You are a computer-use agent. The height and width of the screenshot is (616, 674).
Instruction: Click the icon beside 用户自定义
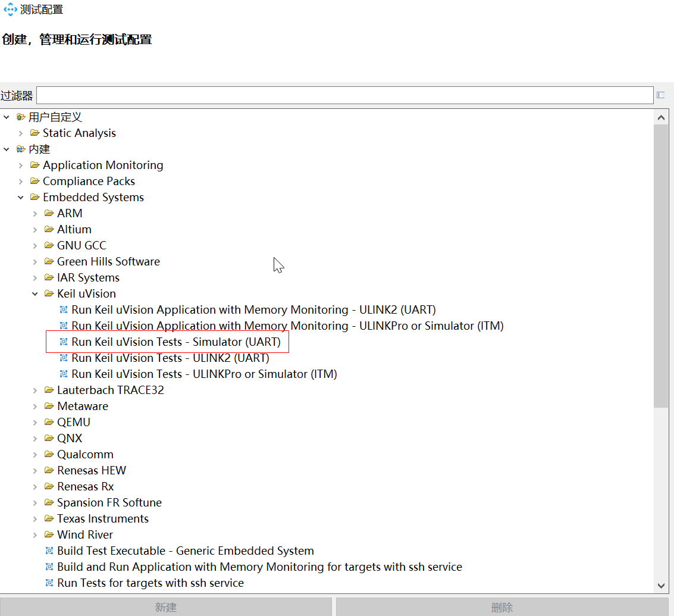click(x=21, y=117)
